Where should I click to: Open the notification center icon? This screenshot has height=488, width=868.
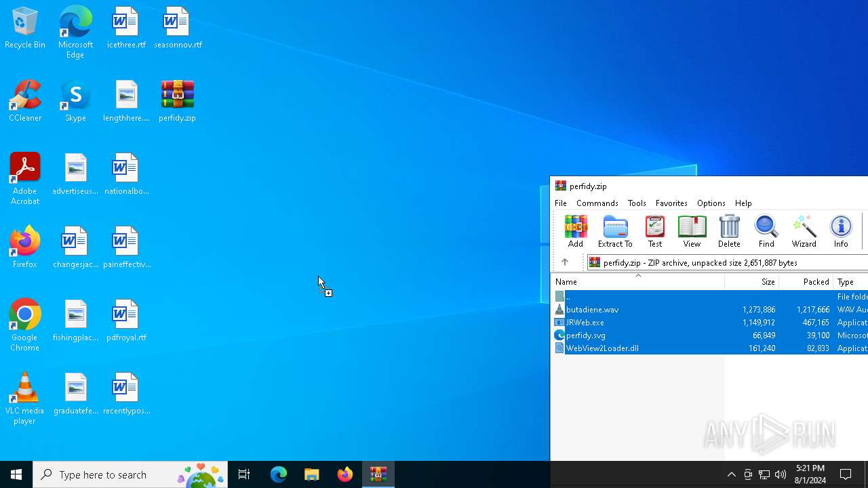point(846,474)
